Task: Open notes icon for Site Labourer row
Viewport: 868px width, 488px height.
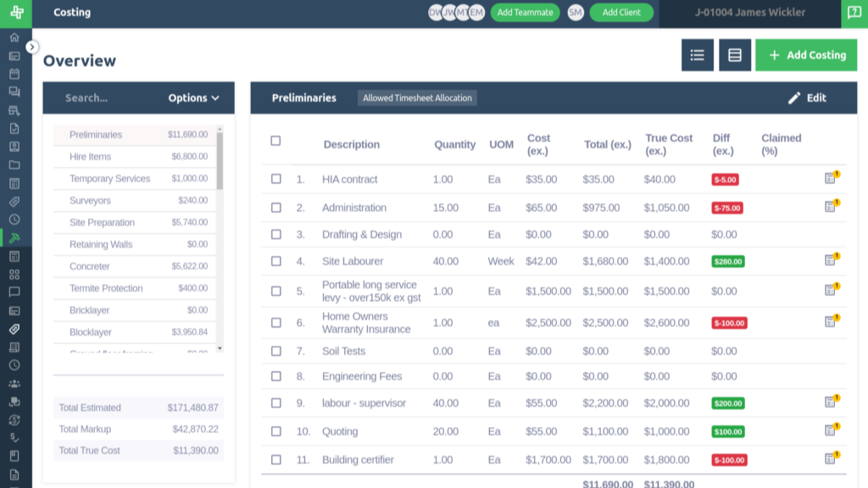Action: [x=832, y=259]
